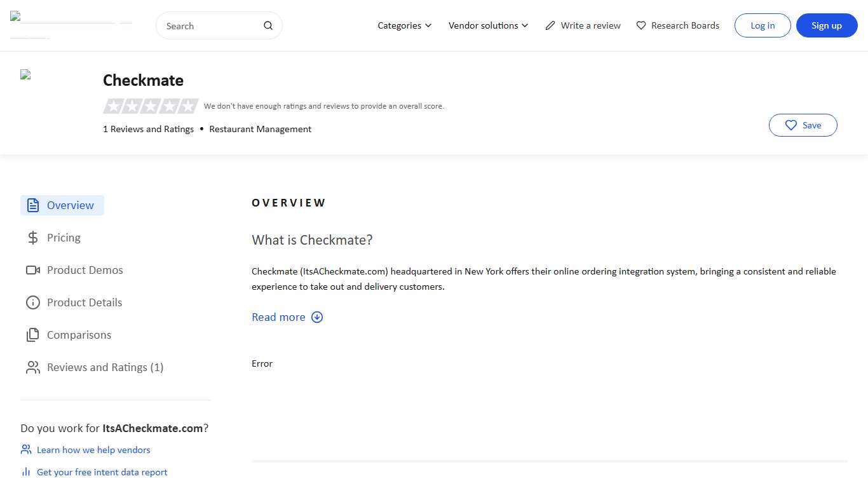Go to Reviews and Ratings (1) section
Image resolution: width=868 pixels, height=488 pixels.
coord(105,367)
